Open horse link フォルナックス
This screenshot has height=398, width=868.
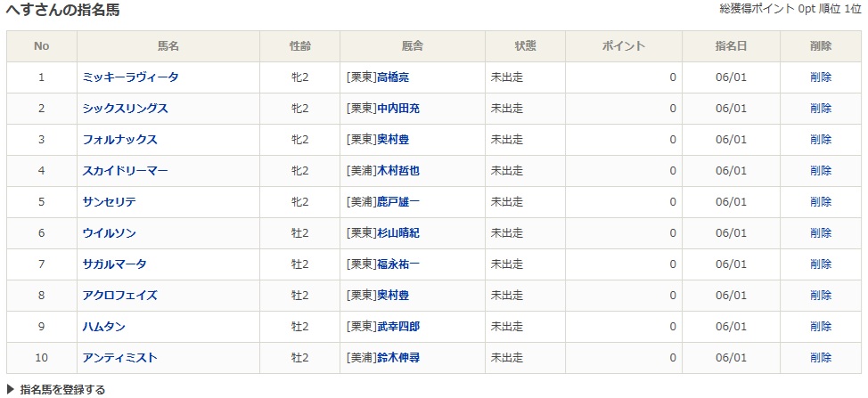pyautogui.click(x=120, y=139)
